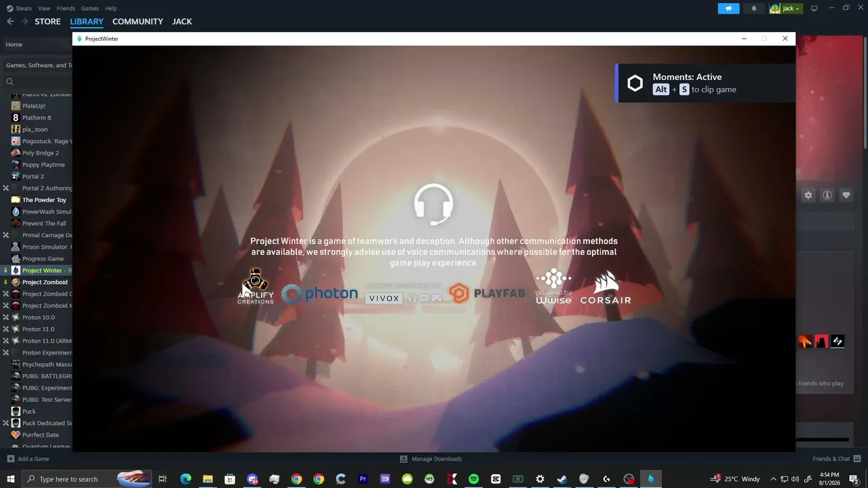Screen dimensions: 868x488
Task: Click the headset icon on the ProjectWinter splash
Action: tap(434, 205)
